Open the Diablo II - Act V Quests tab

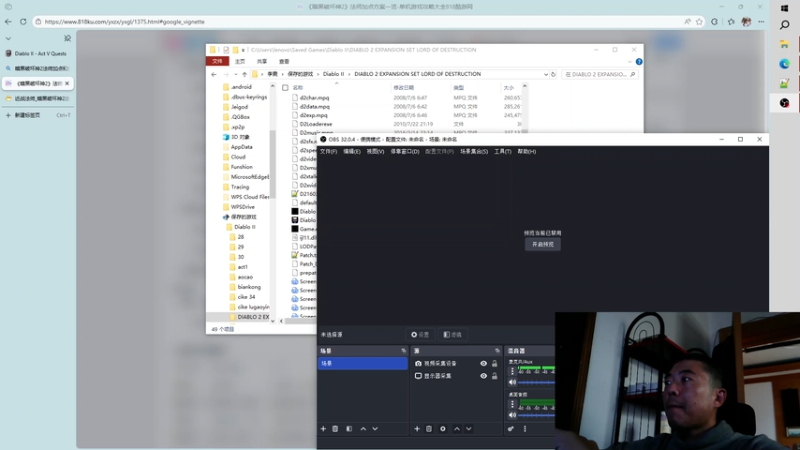38,54
